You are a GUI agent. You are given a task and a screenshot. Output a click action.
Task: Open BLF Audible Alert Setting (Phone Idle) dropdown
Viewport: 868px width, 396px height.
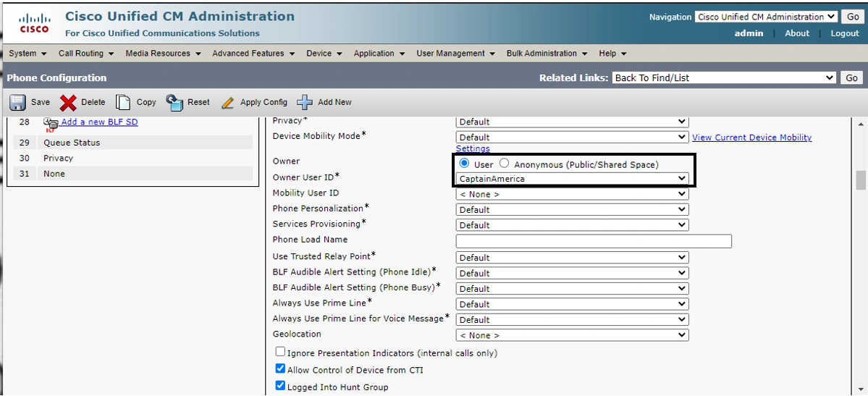(572, 273)
